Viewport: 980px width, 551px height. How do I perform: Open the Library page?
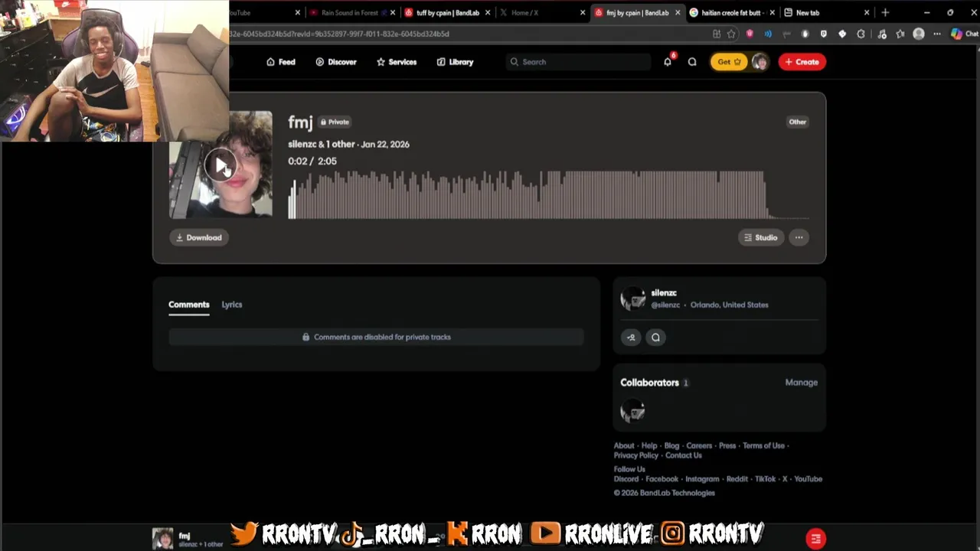coord(455,62)
